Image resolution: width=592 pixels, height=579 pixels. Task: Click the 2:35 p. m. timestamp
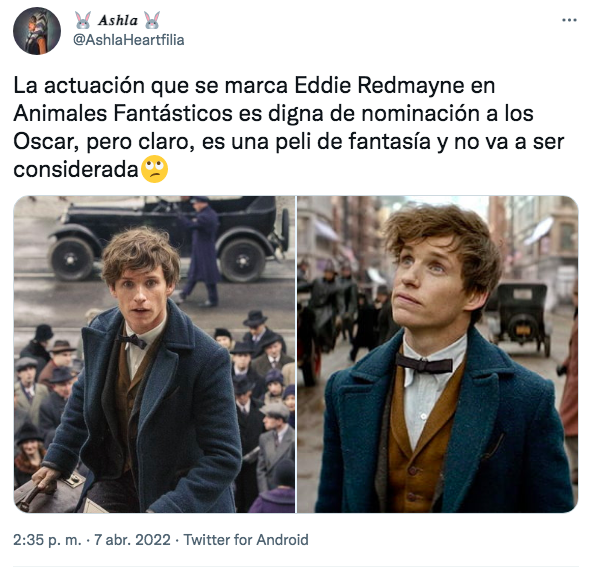pos(47,540)
